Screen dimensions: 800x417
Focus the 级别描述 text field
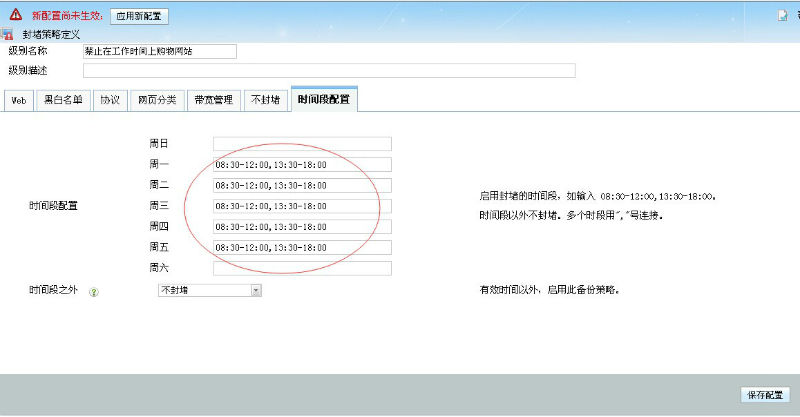pyautogui.click(x=329, y=70)
